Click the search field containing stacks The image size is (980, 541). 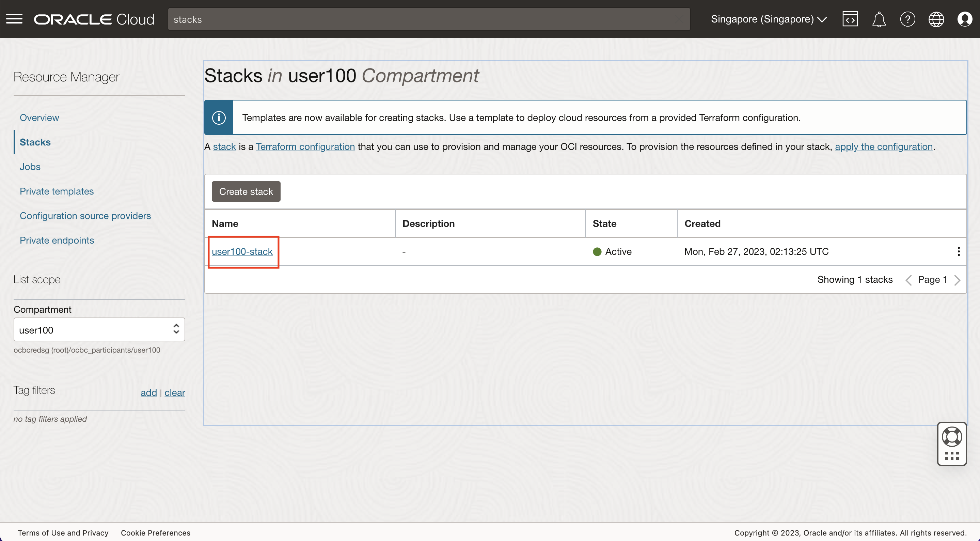pyautogui.click(x=428, y=19)
